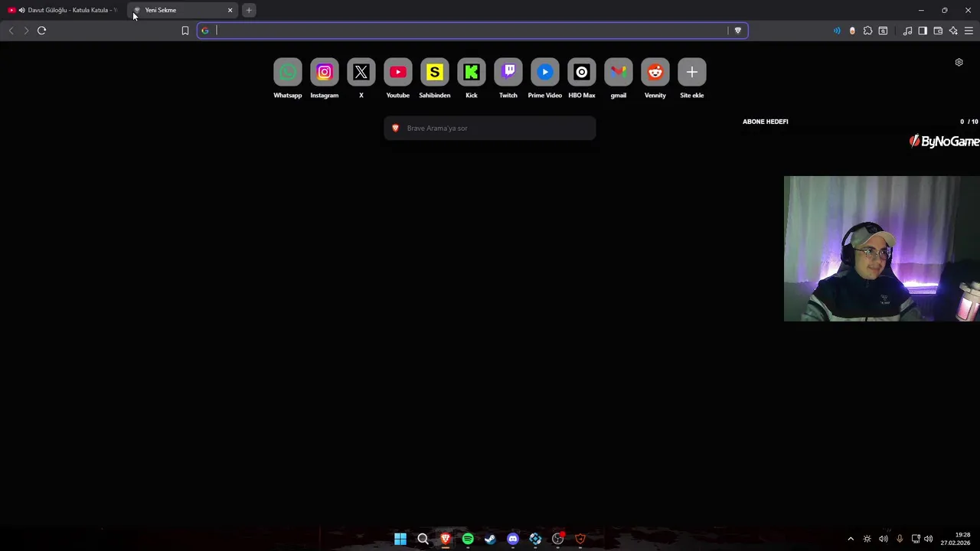Open the Windows Start menu
Screen dimensions: 980x551
click(x=400, y=539)
